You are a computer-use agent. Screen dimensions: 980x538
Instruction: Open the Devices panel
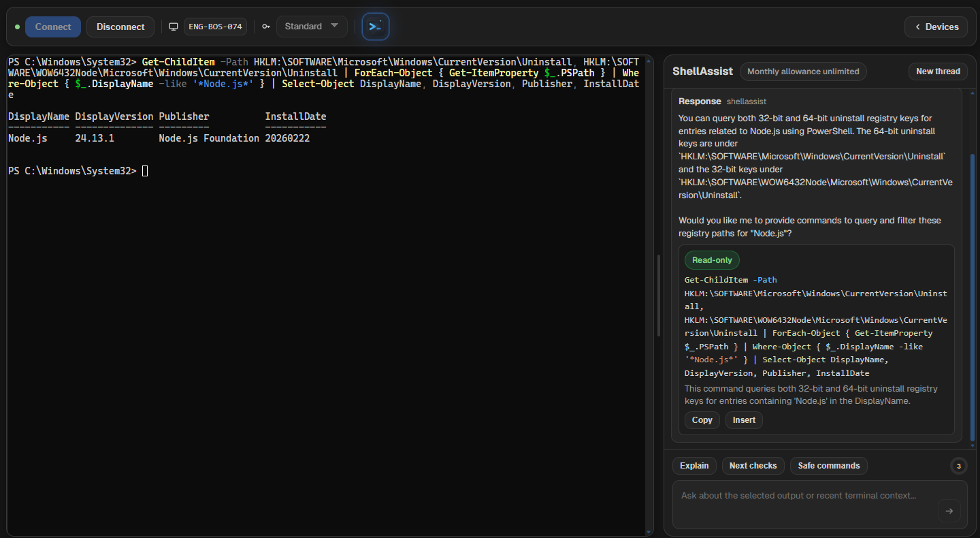coord(936,27)
